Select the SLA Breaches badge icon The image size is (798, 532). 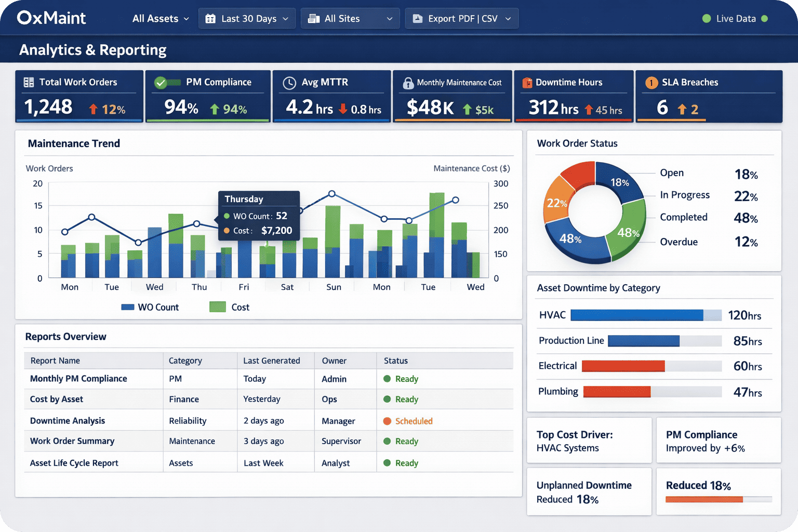point(651,82)
